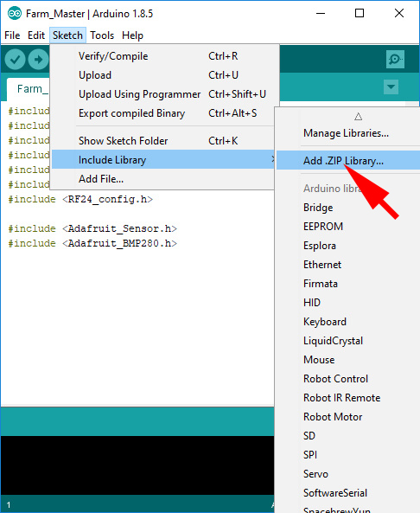The image size is (420, 513).
Task: Include the Robot Control library
Action: 348,379
